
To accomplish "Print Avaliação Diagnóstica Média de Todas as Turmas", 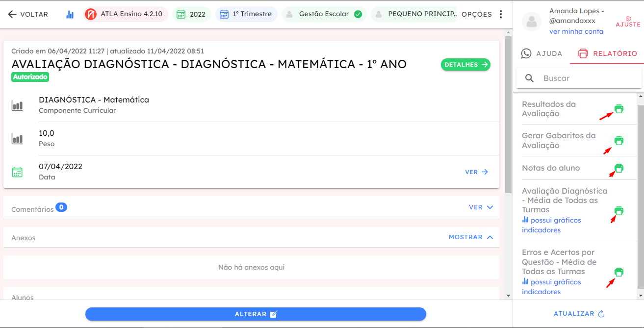I will click(x=619, y=211).
